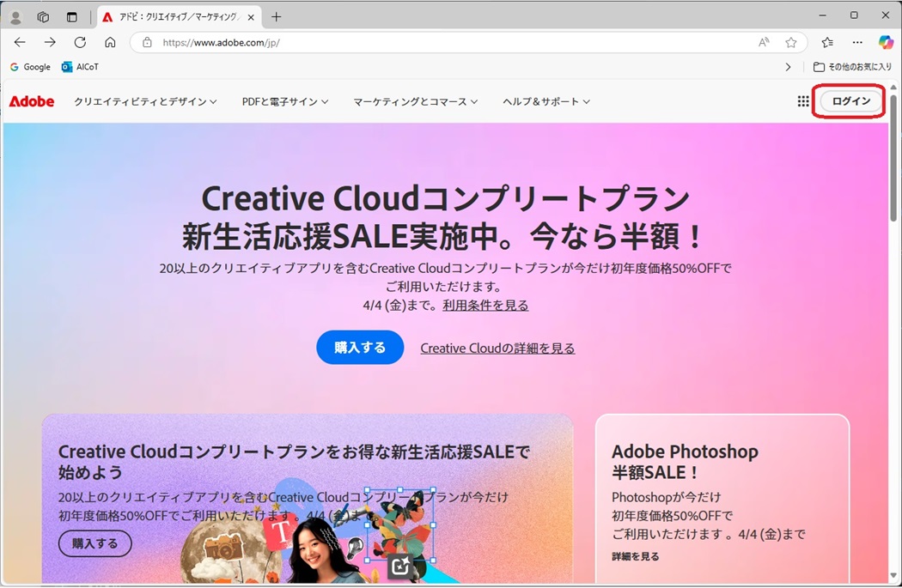Screen dimensions: 902x588
Task: Go to browser home page icon
Action: coord(110,42)
